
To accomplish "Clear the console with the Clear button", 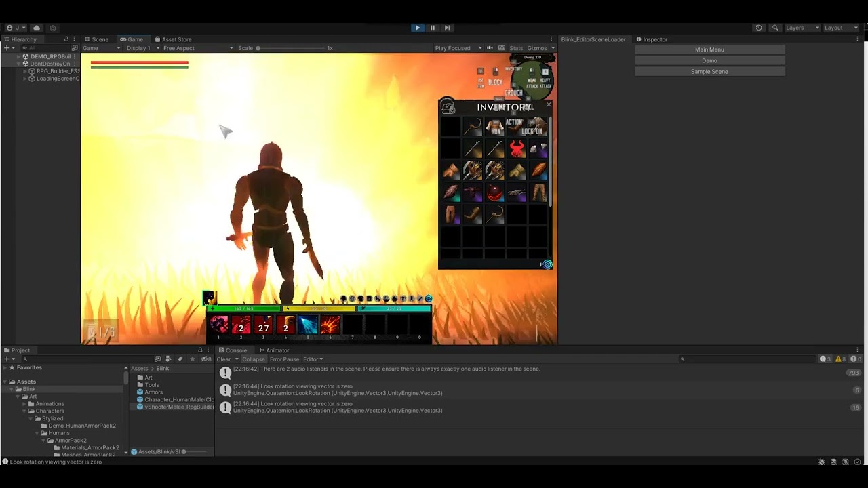I will [x=223, y=359].
